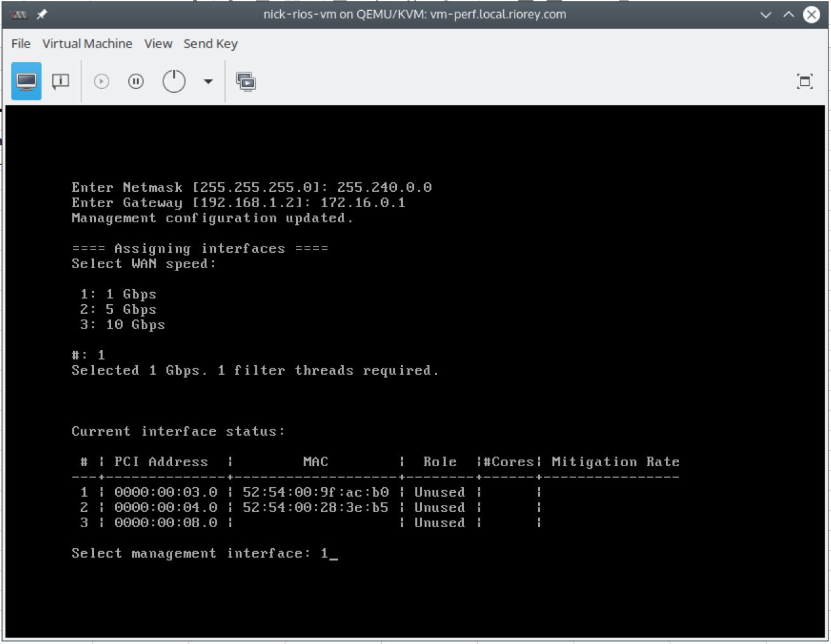Click the 'Selected 1 Gbps' confirmation line
The height and width of the screenshot is (644, 831).
tap(255, 370)
